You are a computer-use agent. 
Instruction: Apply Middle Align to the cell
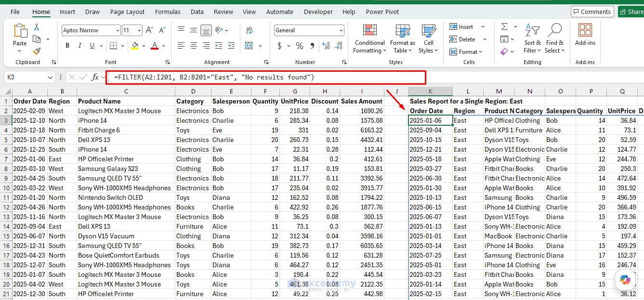tap(194, 30)
